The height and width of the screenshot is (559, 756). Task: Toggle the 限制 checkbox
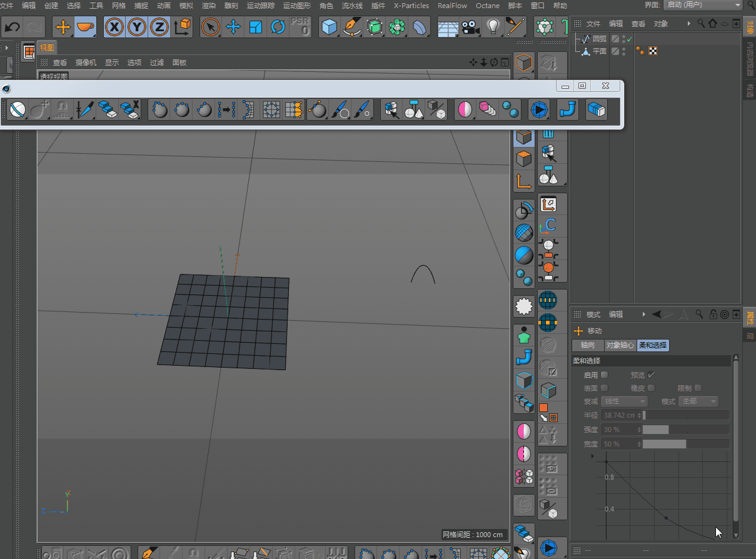(x=698, y=388)
